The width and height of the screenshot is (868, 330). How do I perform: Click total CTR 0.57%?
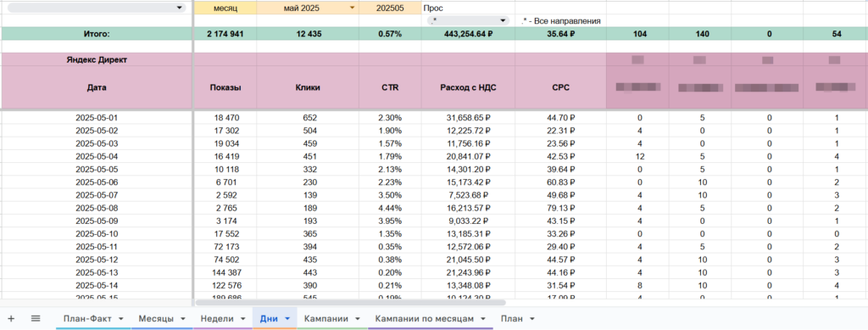390,34
